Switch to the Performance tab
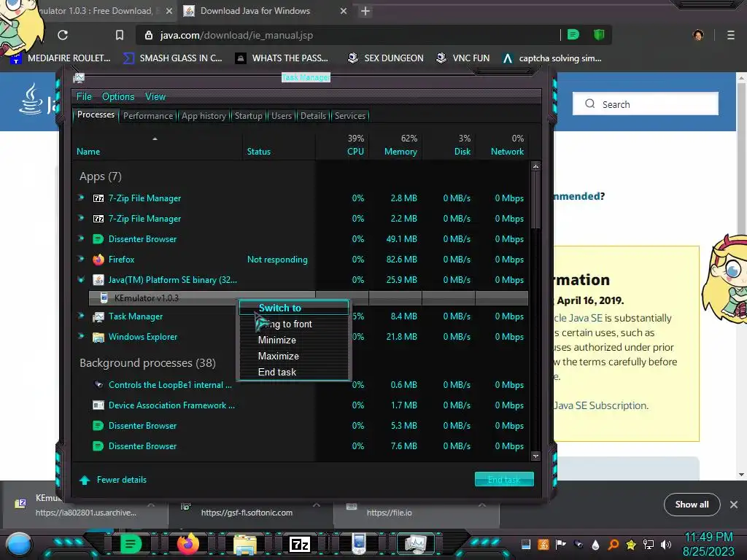747x560 pixels. tap(148, 116)
